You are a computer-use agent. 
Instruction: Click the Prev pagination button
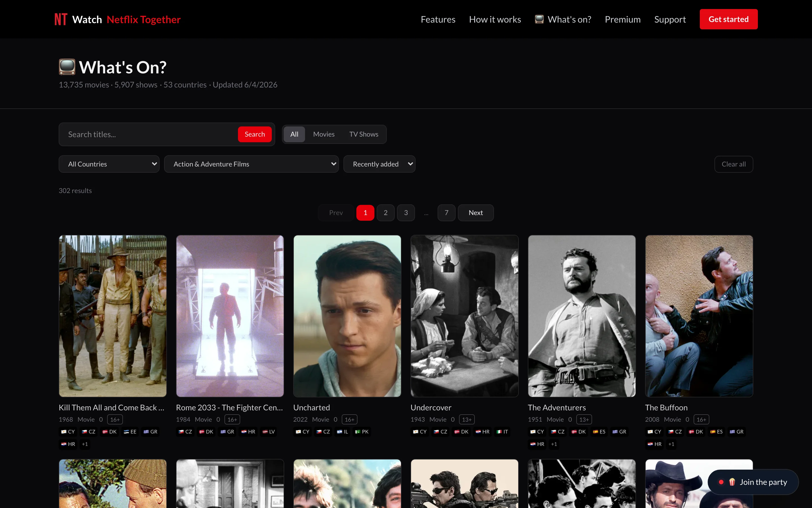(336, 213)
